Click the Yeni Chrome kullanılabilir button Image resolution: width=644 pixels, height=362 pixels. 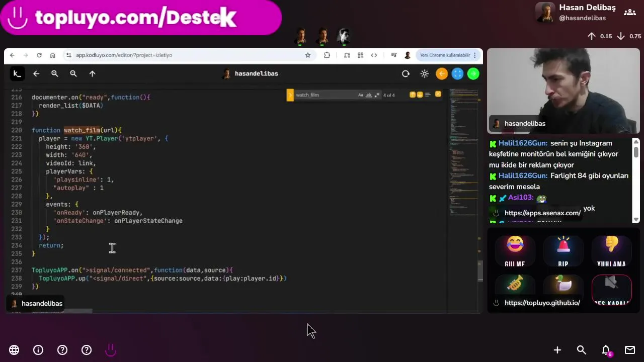coord(447,55)
